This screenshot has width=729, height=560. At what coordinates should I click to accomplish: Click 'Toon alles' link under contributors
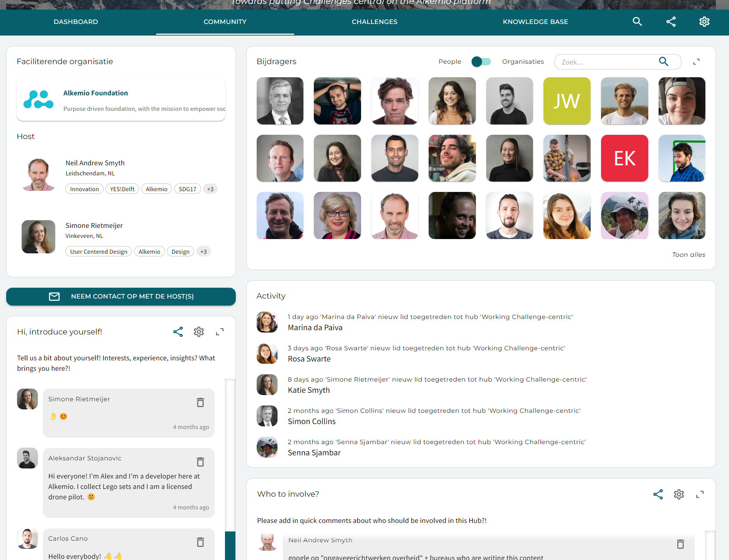[688, 255]
